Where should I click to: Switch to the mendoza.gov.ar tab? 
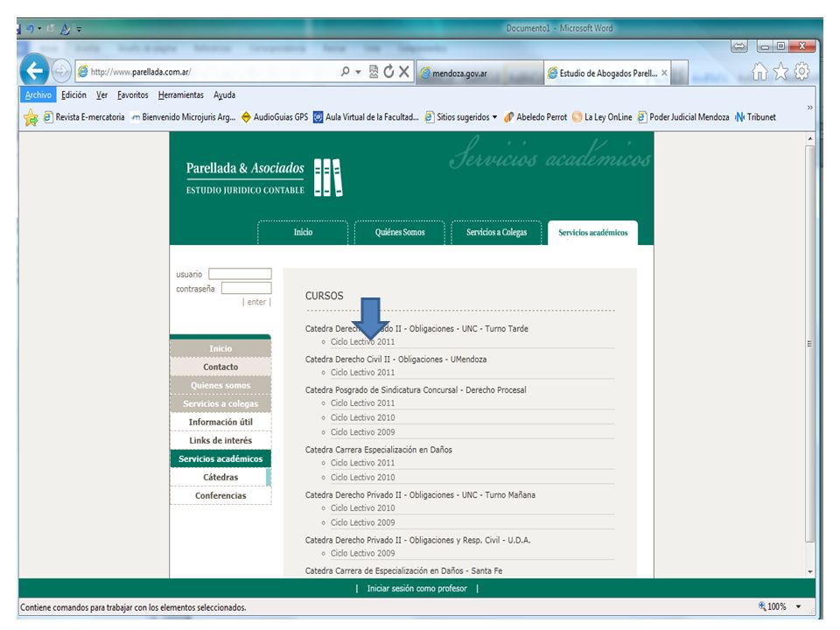click(x=479, y=73)
